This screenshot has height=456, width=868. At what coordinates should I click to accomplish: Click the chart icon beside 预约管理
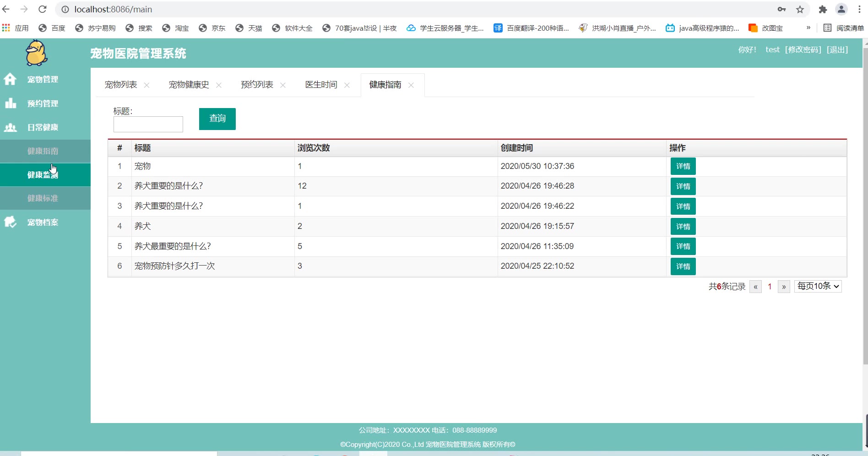[x=11, y=103]
